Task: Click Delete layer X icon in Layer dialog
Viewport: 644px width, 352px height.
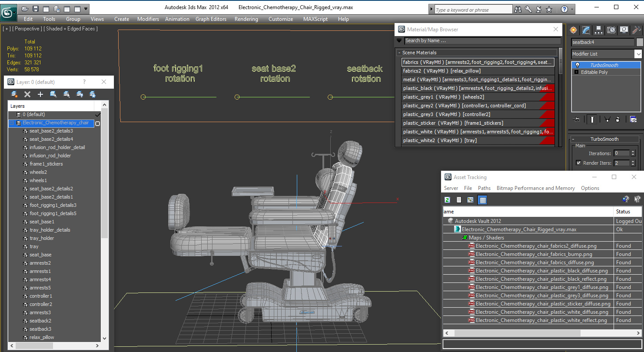Action: (x=27, y=94)
